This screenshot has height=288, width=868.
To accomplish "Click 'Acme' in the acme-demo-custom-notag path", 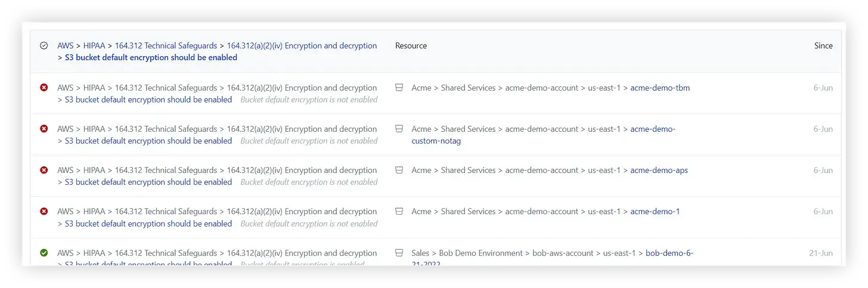I will click(421, 129).
